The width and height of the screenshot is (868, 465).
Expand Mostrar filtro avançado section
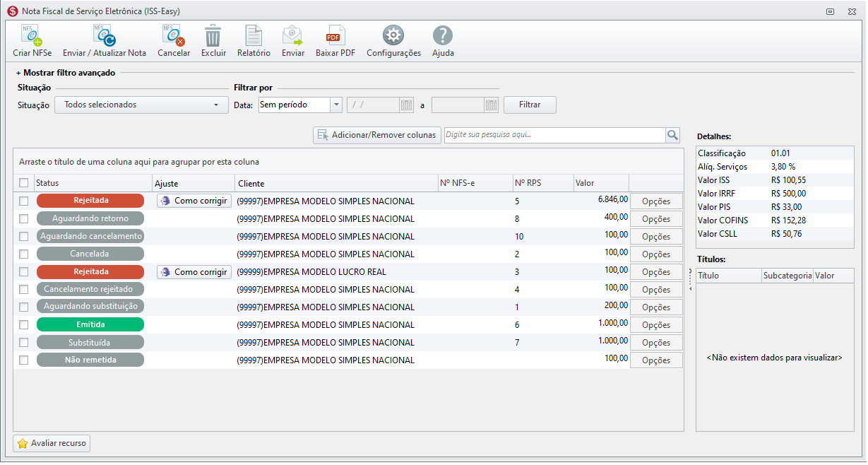click(x=65, y=73)
